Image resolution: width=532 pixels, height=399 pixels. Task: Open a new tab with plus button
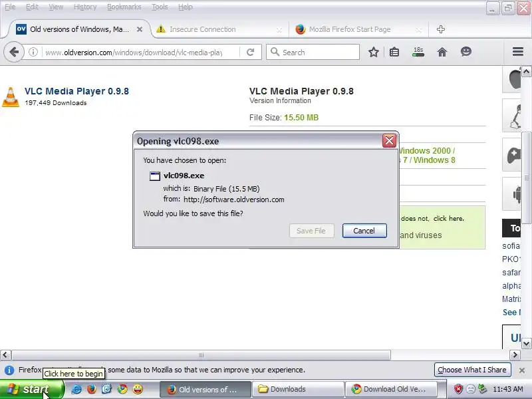[441, 29]
